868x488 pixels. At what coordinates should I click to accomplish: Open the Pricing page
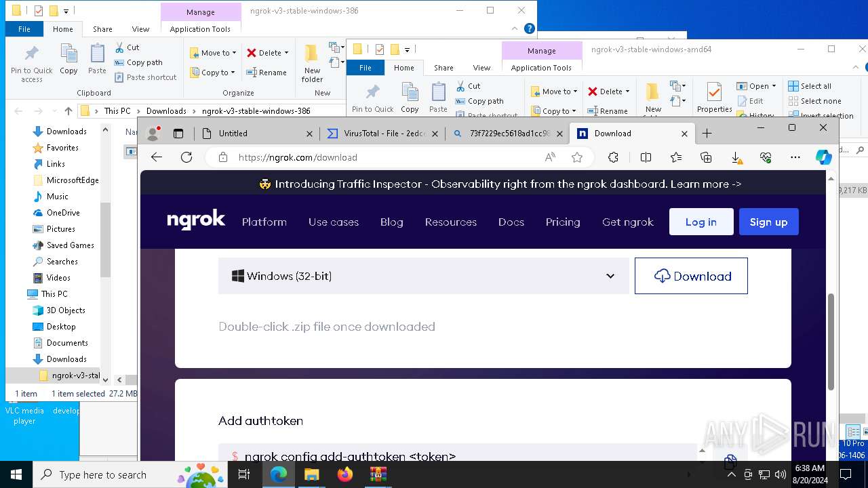[563, 222]
